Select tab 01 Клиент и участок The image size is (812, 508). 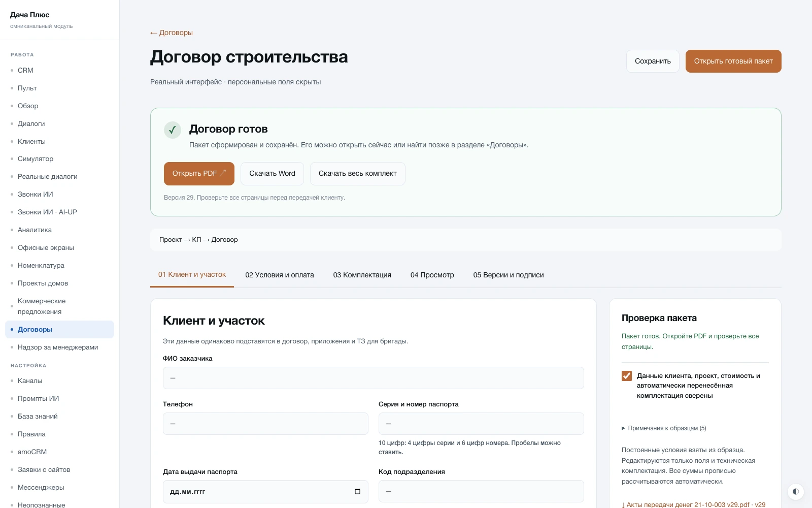pos(192,275)
